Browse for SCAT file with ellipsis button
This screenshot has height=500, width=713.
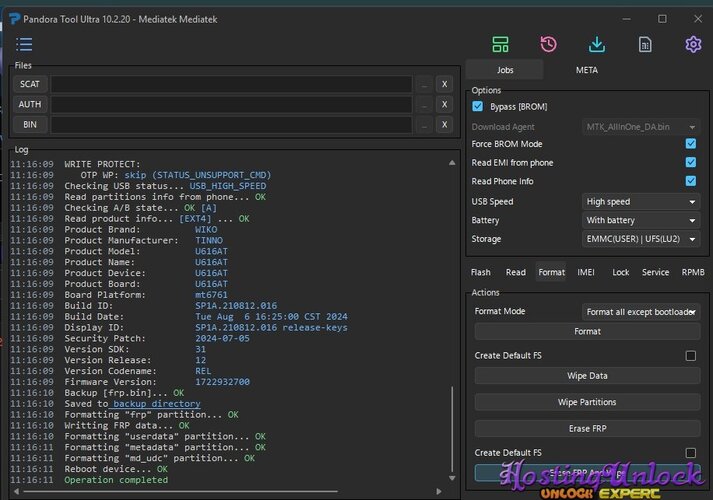click(x=424, y=84)
